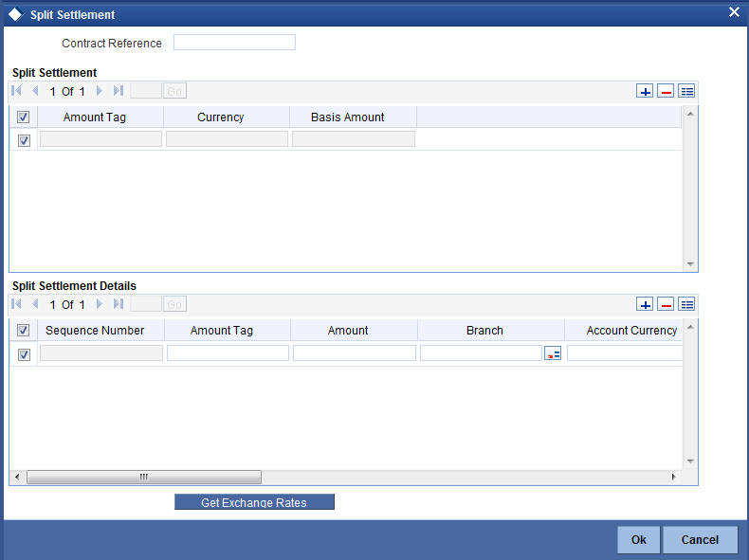Click the page number box in the Split Settlement Details pager

[146, 304]
